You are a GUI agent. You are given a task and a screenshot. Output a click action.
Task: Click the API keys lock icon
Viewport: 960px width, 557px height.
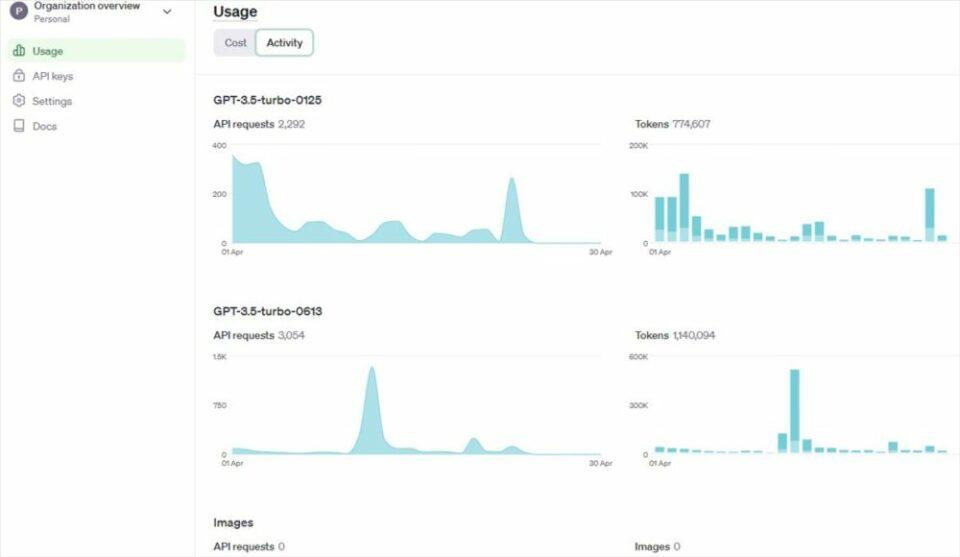pos(19,76)
